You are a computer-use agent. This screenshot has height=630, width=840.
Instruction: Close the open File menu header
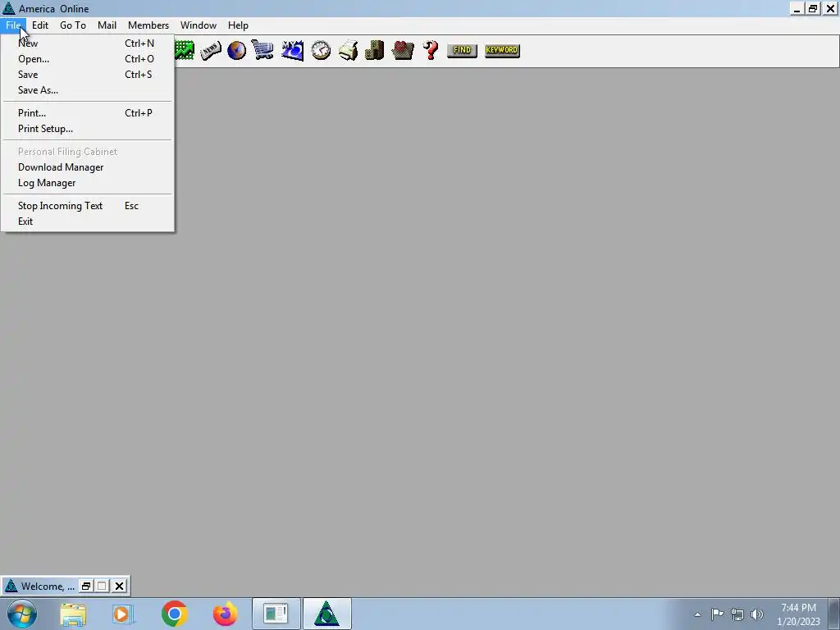pos(13,25)
